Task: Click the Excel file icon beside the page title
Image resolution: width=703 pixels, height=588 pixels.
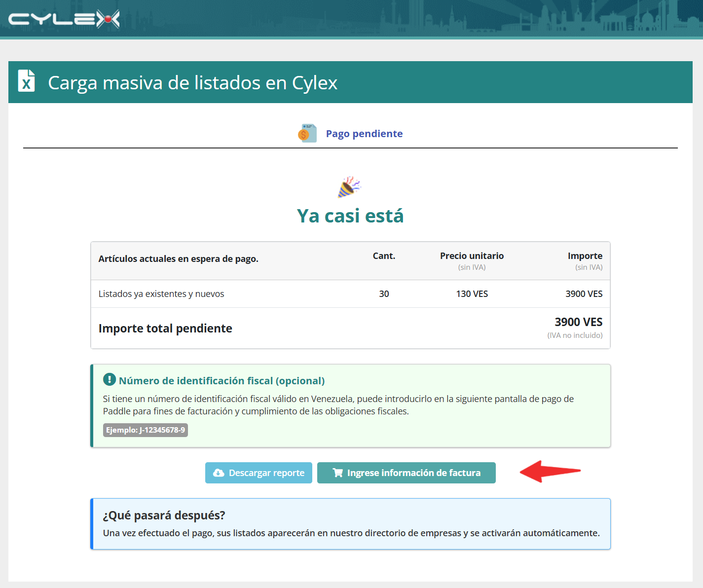Action: pyautogui.click(x=27, y=81)
